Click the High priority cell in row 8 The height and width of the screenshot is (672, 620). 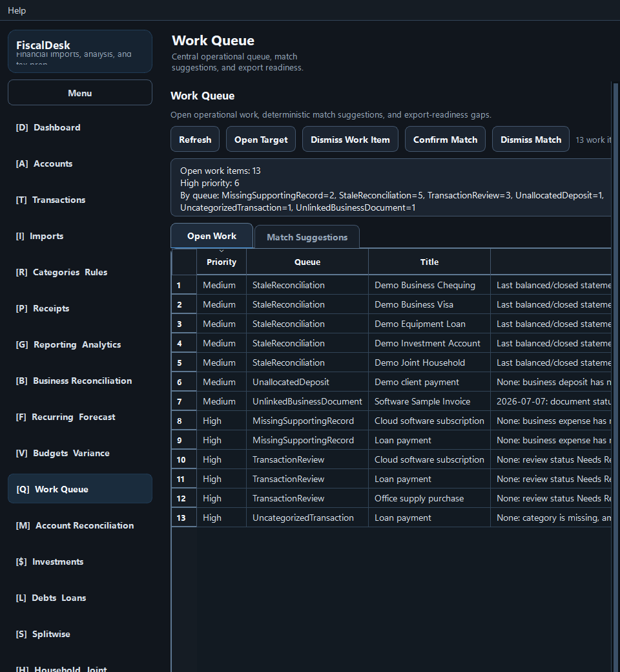point(222,421)
